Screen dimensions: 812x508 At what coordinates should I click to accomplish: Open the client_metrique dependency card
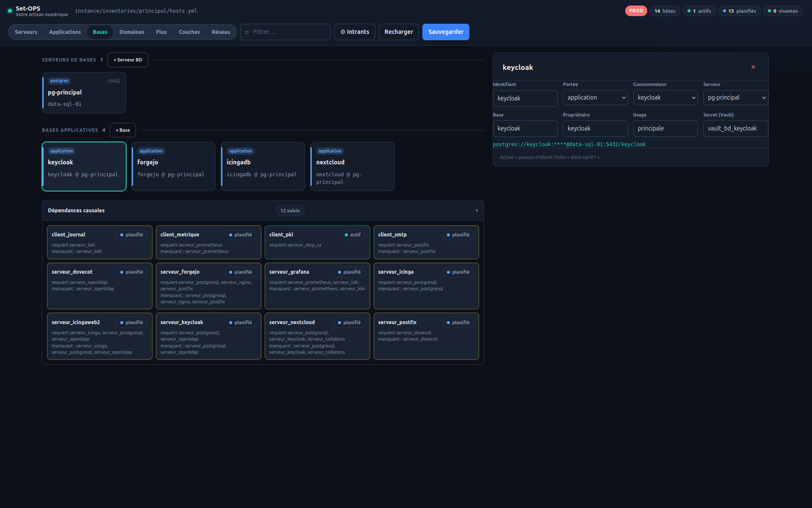tap(208, 242)
